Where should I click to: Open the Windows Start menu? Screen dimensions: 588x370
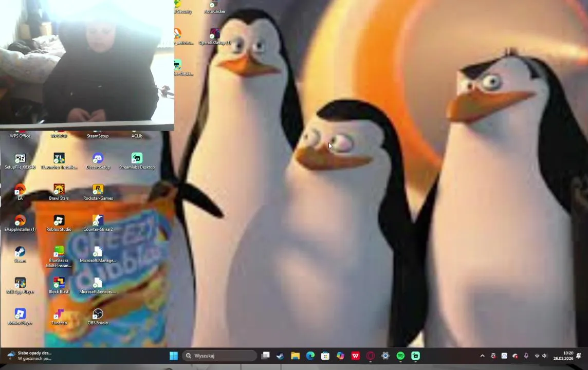click(174, 356)
